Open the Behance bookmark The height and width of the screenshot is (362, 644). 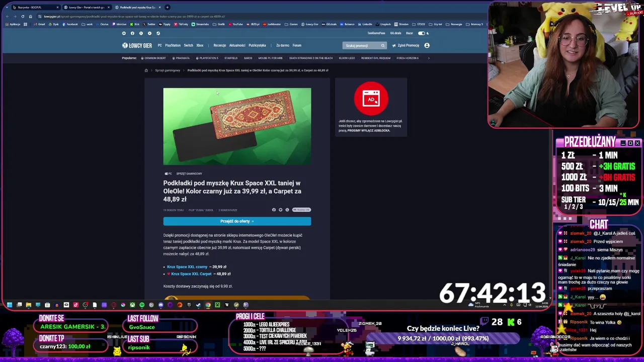347,24
